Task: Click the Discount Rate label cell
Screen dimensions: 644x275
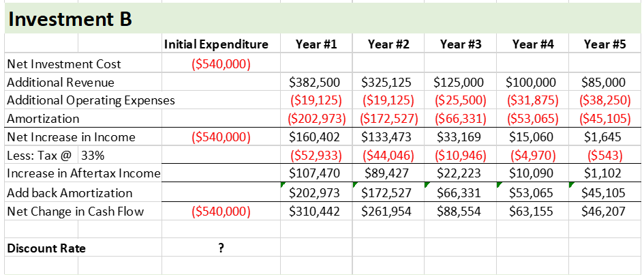Action: coord(46,248)
